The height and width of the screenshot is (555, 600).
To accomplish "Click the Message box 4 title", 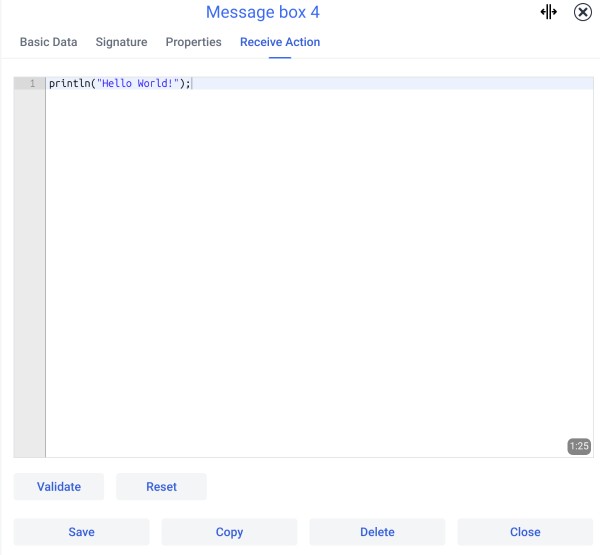I will pos(263,12).
